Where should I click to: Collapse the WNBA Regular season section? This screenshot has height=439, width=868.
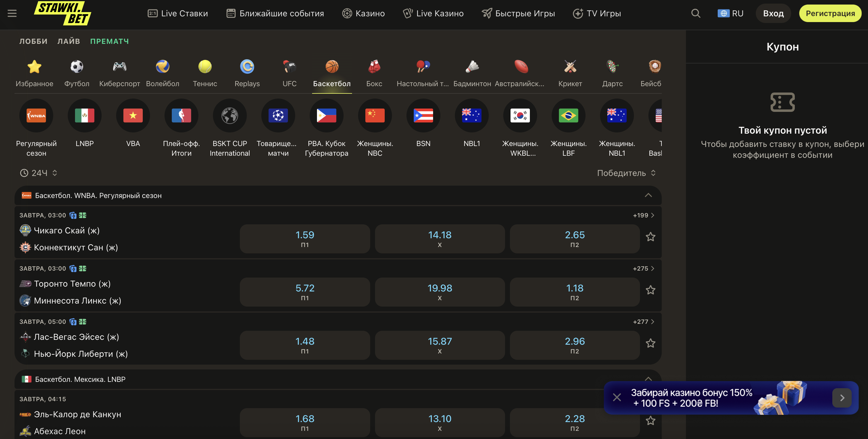coord(648,195)
